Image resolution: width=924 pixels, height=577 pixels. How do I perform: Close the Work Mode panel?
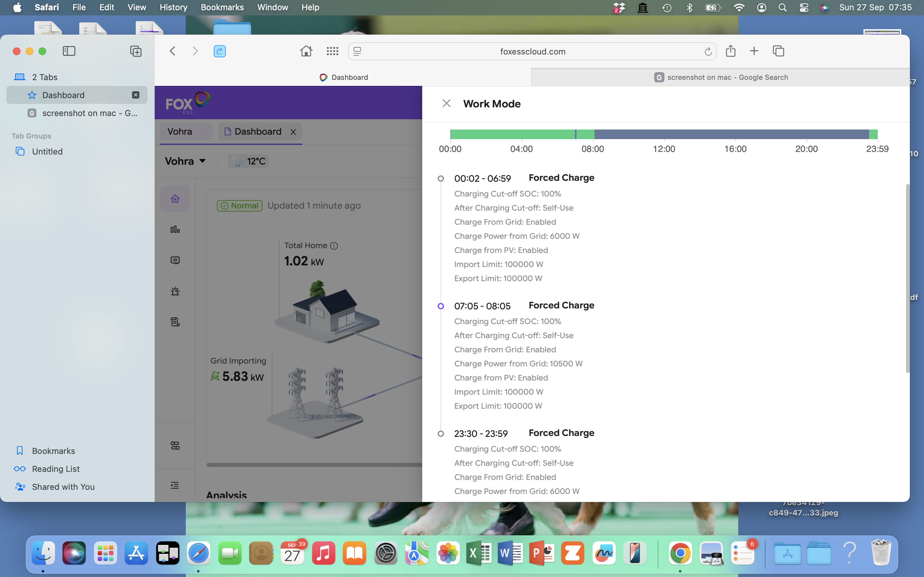coord(446,104)
